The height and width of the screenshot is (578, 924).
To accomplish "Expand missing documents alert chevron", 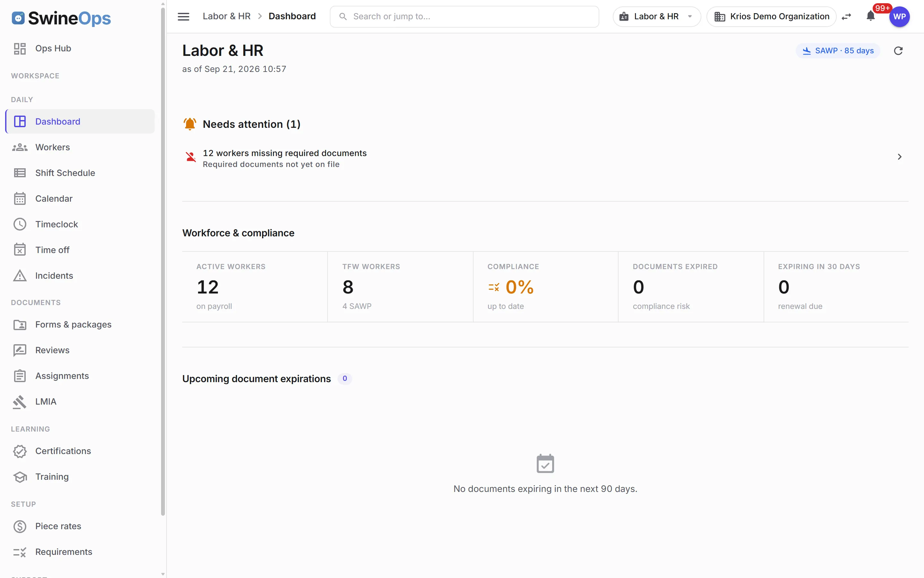I will (x=900, y=157).
